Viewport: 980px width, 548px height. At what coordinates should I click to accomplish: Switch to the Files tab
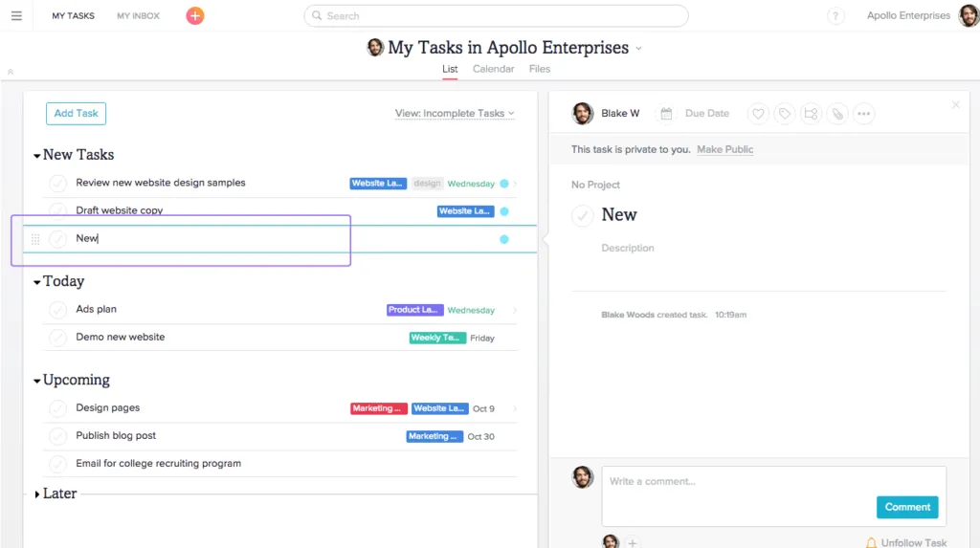(x=540, y=69)
